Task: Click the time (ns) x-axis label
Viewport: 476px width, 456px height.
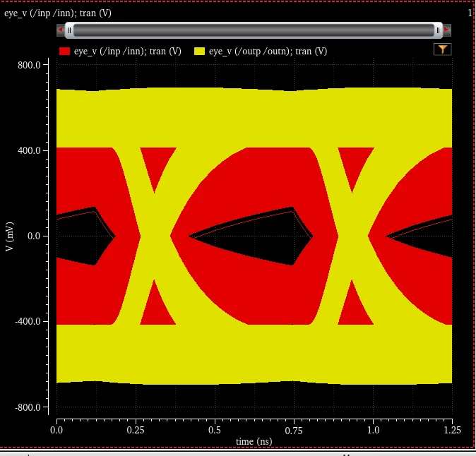Action: 254,441
